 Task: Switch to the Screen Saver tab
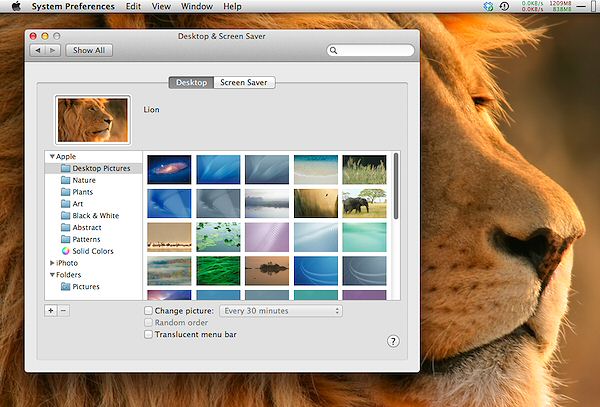[x=244, y=83]
